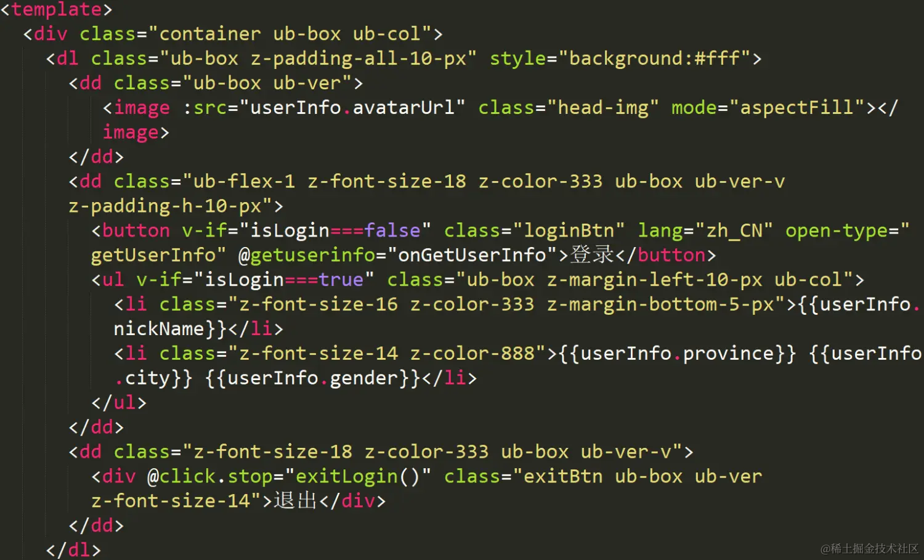Select the style "background:#fff" value
The image size is (924, 560).
pyautogui.click(x=654, y=58)
